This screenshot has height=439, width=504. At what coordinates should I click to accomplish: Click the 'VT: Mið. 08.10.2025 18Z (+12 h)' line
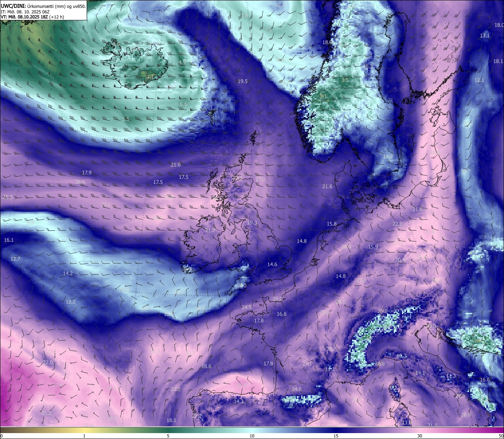click(x=32, y=17)
